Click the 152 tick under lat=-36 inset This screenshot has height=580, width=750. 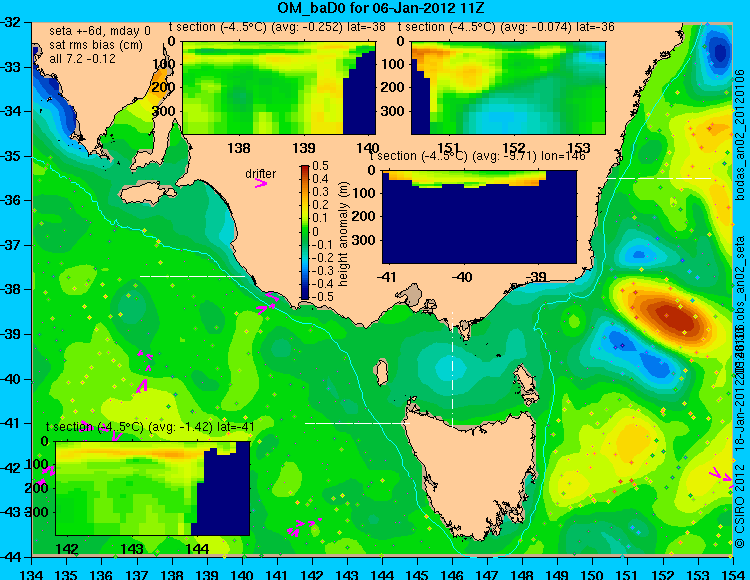[x=514, y=148]
